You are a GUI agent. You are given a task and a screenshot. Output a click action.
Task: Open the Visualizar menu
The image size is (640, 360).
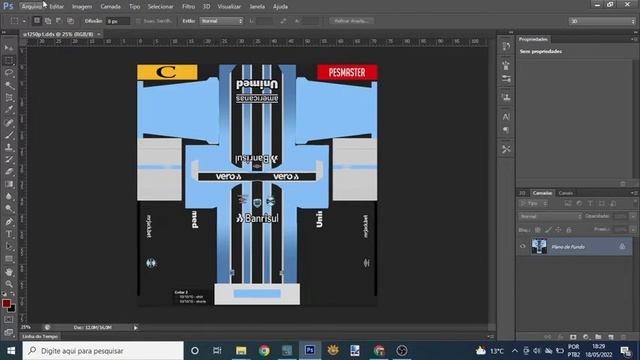click(229, 7)
